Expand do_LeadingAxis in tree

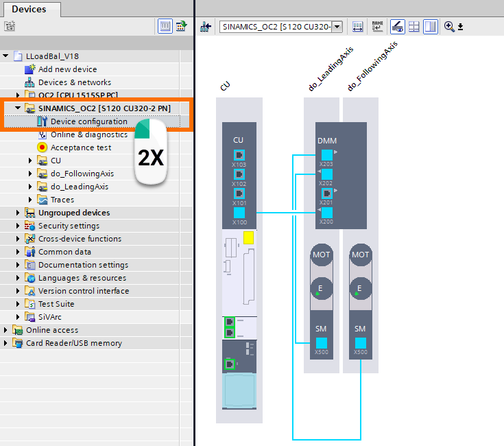(x=30, y=187)
